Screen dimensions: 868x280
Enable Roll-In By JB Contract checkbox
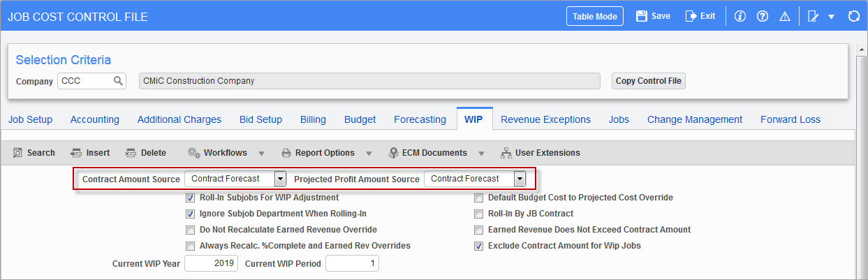(478, 214)
